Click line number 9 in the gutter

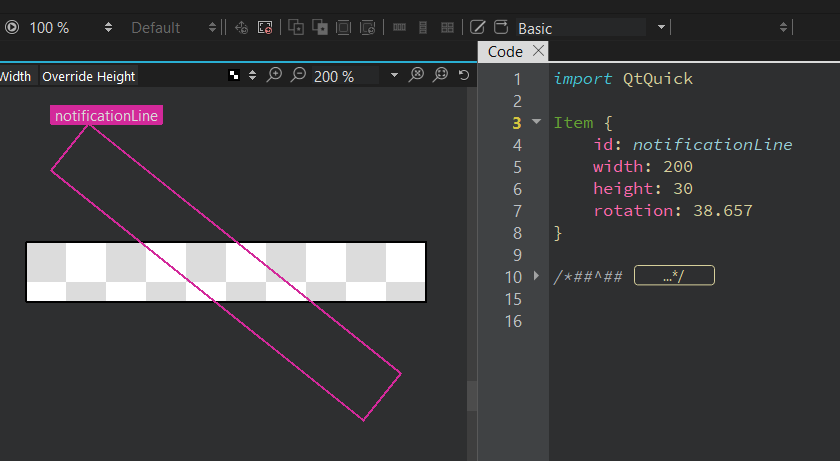(x=517, y=255)
